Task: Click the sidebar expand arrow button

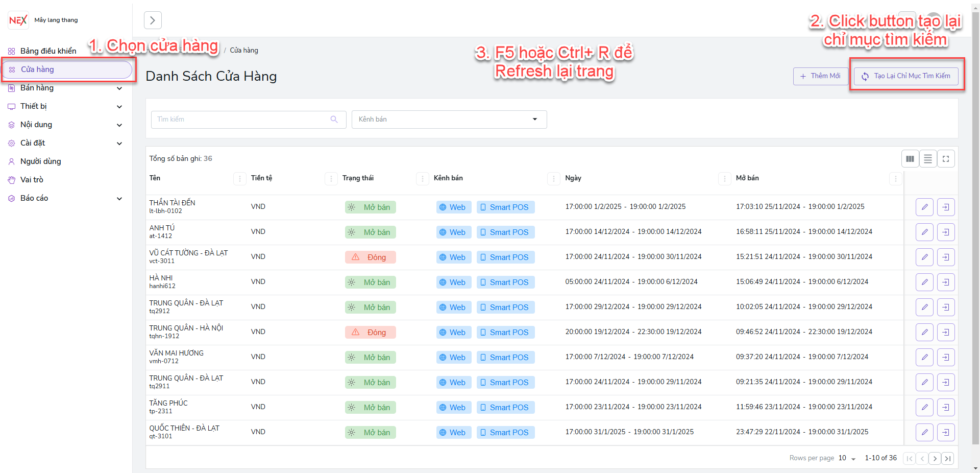Action: click(x=153, y=20)
